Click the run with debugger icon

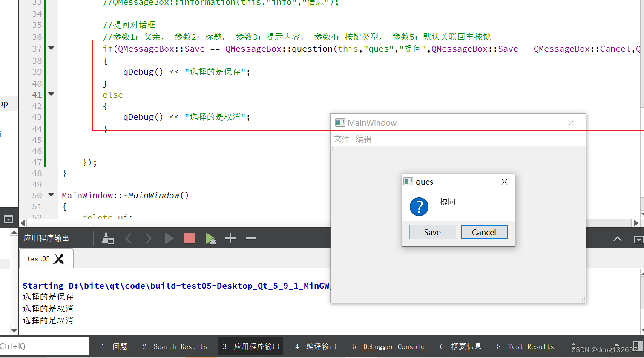click(x=210, y=238)
